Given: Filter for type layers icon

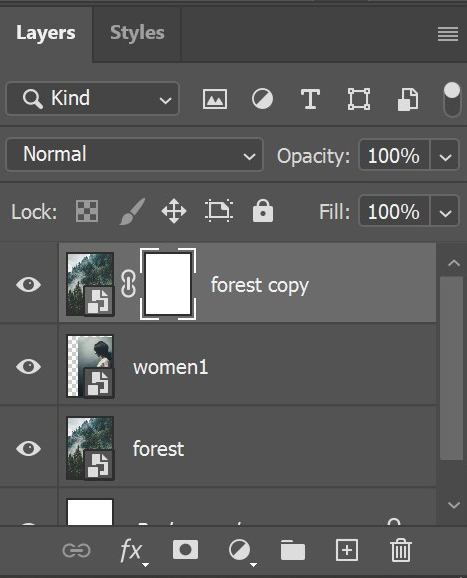Looking at the screenshot, I should [310, 99].
